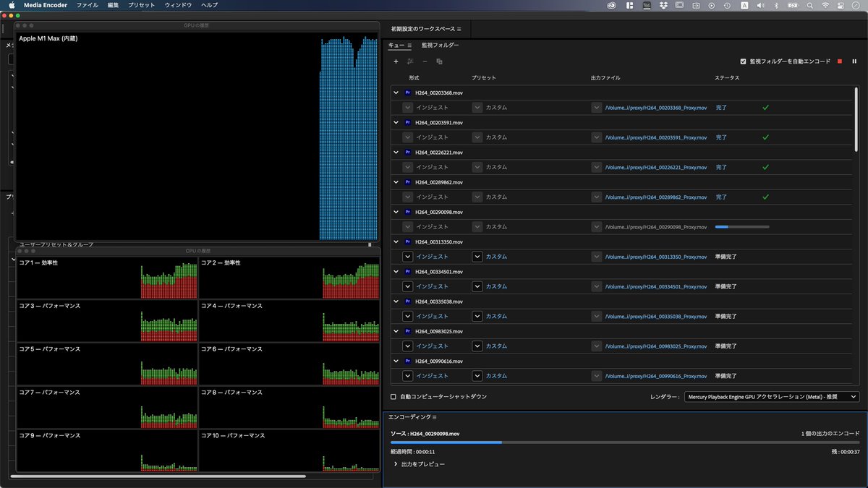Open the ファイル menu
Screen dimensions: 868x488
pos(87,5)
